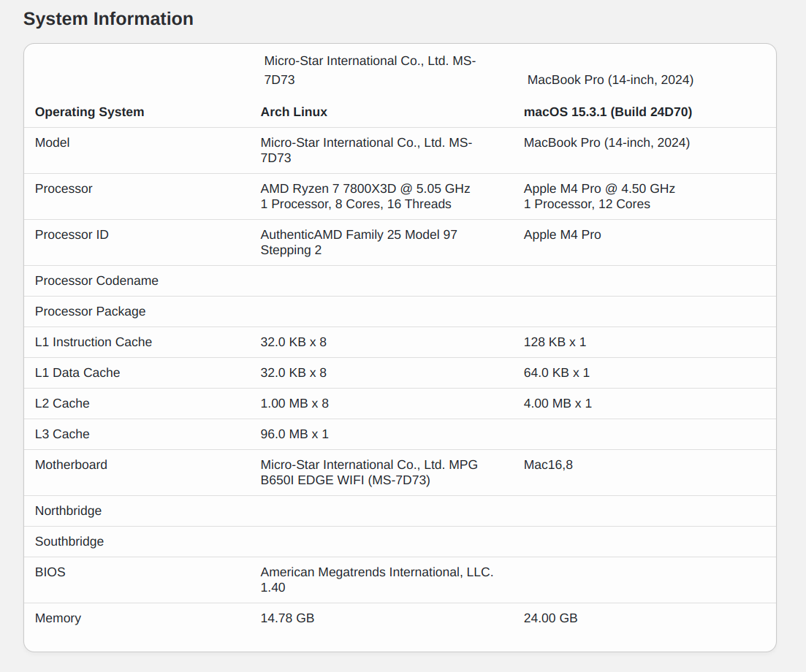The width and height of the screenshot is (806, 672).
Task: Click the Processor Package label
Action: (91, 311)
